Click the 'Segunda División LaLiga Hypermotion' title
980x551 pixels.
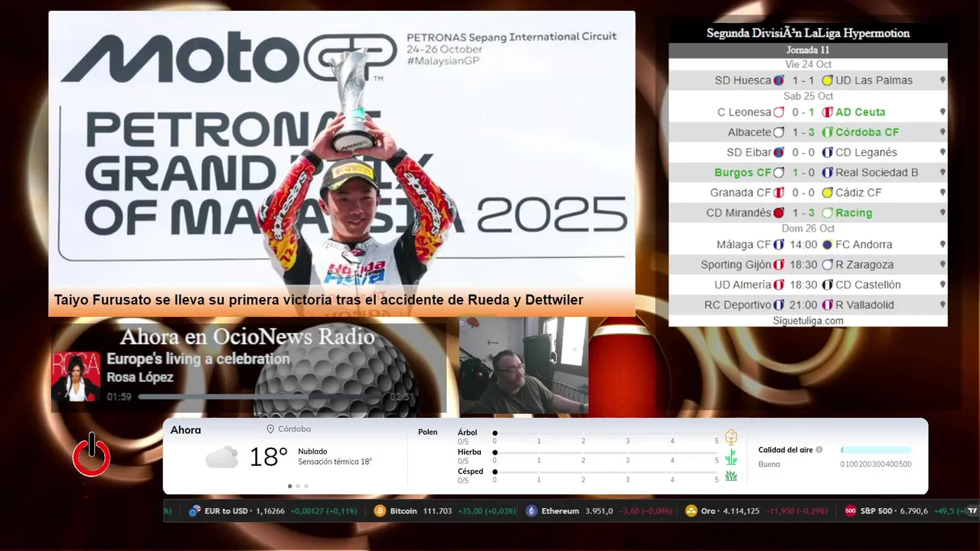click(x=808, y=33)
